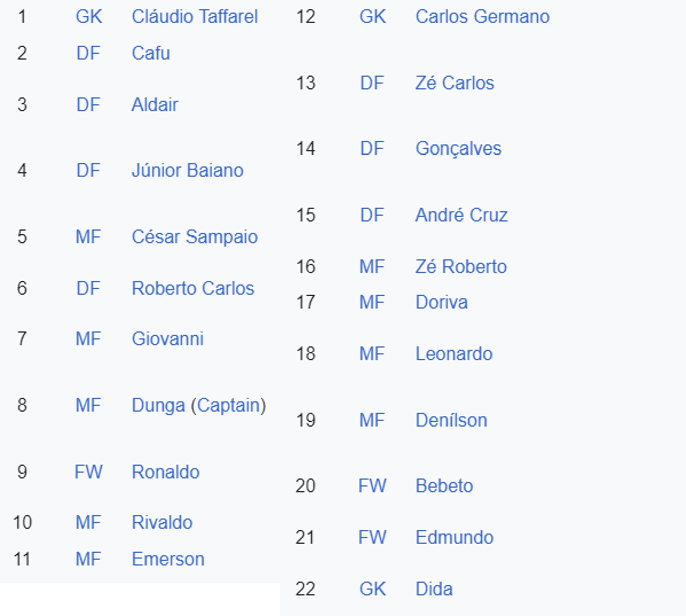Open the Júnior Baiano link
The height and width of the screenshot is (616, 686).
(x=187, y=170)
